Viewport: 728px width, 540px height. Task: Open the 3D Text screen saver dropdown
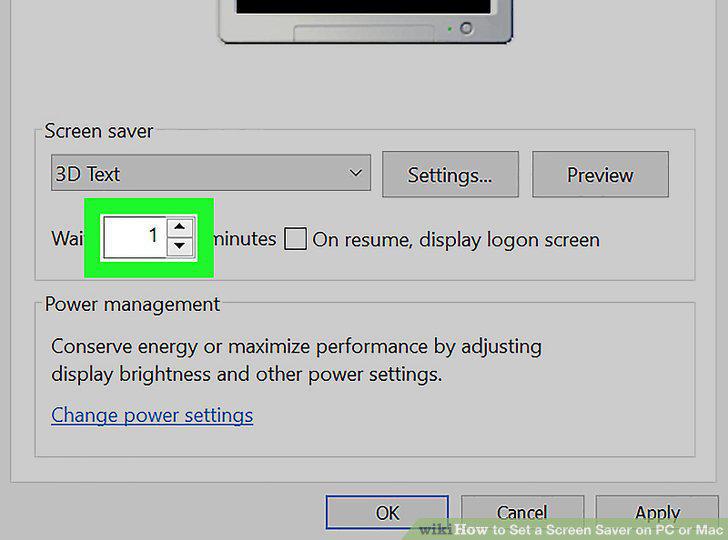tap(211, 173)
